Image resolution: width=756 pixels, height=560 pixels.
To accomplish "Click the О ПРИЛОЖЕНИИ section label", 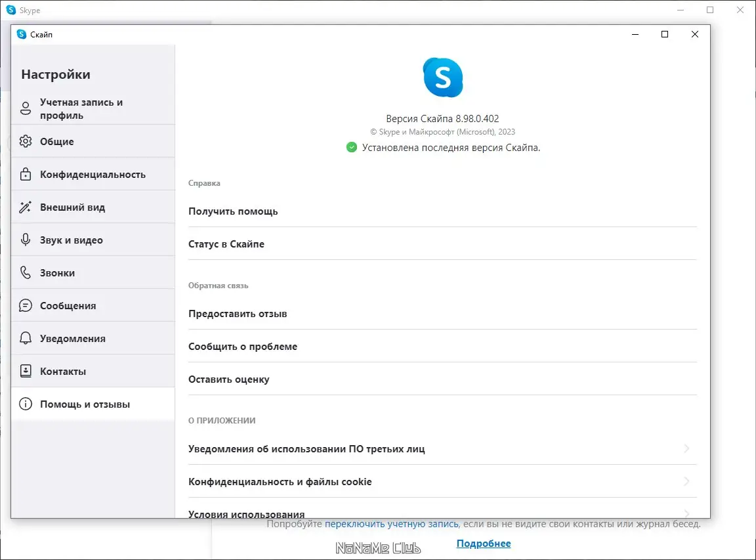I will point(222,421).
